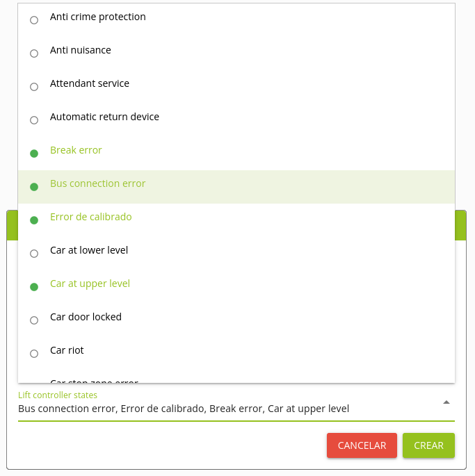This screenshot has width=475, height=476.
Task: Enable the Attendant service radio option
Action: click(34, 87)
